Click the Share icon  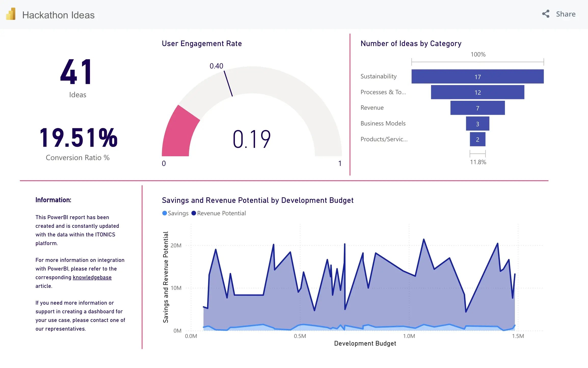pos(545,15)
